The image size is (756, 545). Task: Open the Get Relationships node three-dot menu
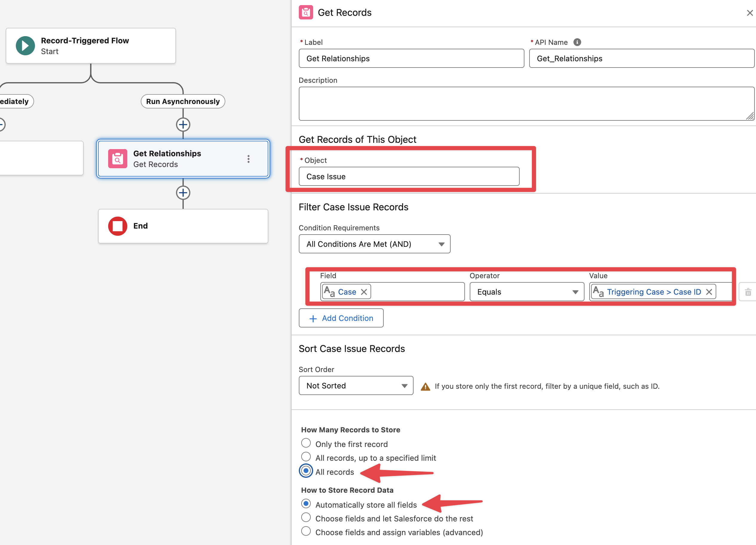(x=248, y=159)
